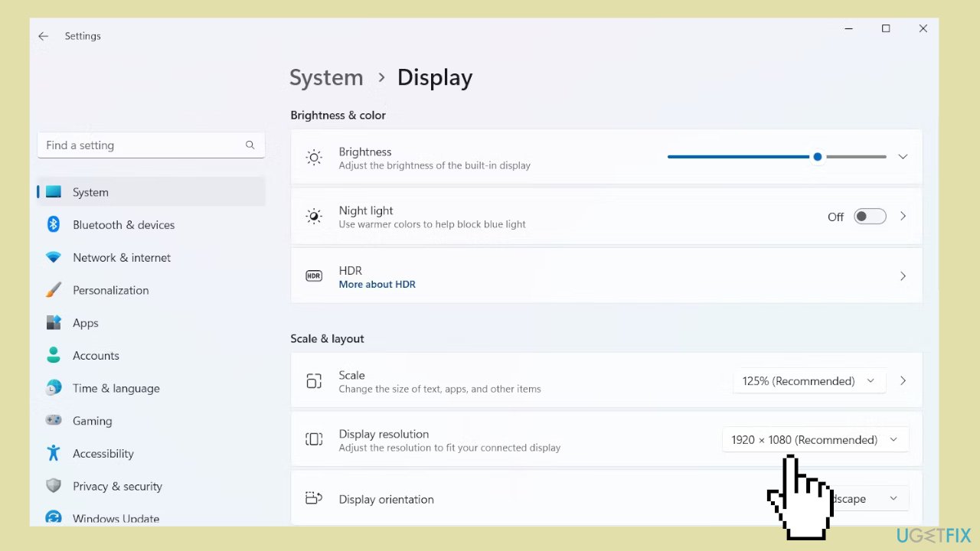Viewport: 980px width, 551px height.
Task: Click the Time & language globe icon
Action: [x=53, y=388]
